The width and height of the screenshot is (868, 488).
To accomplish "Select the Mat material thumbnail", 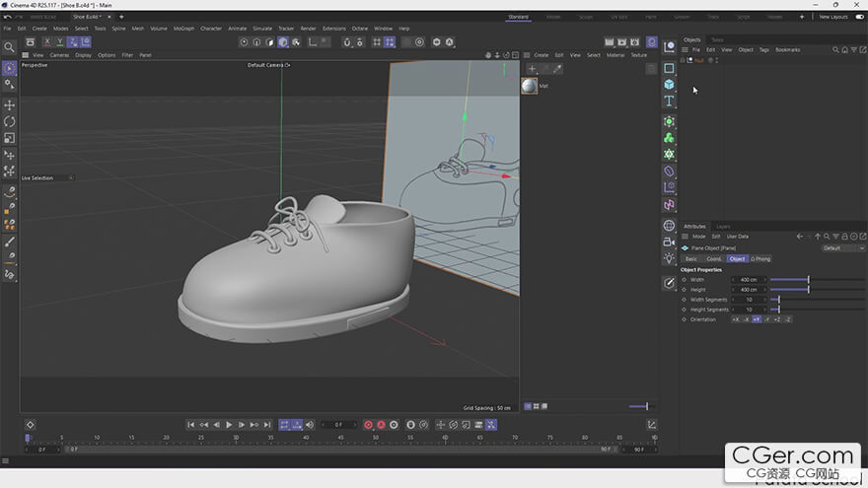I will pyautogui.click(x=530, y=86).
